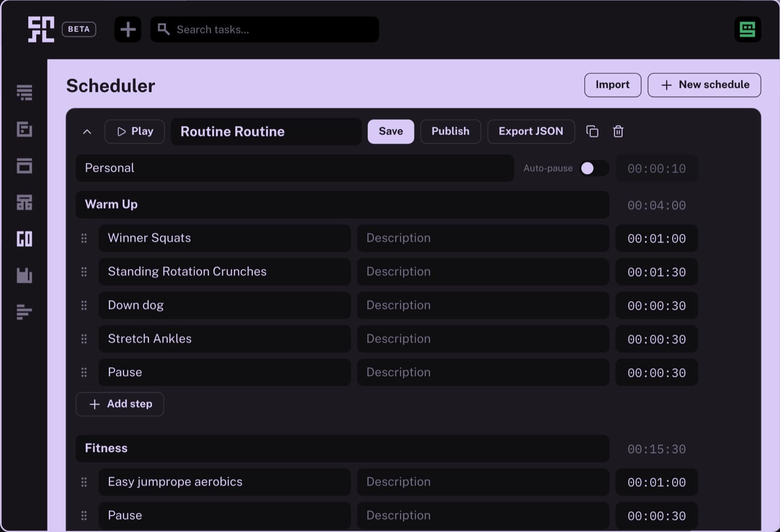Edit Stretch Ankles duration field
Screen dimensions: 780x532
tap(657, 339)
